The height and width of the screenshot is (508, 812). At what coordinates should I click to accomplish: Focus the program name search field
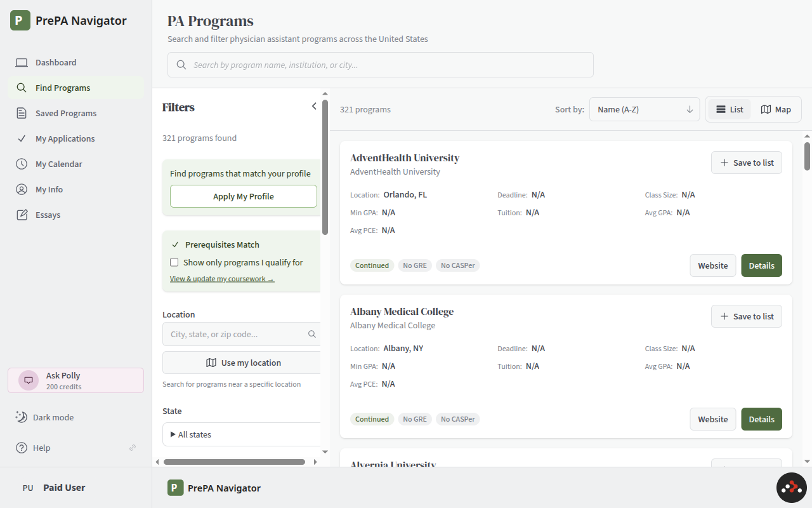(381, 65)
